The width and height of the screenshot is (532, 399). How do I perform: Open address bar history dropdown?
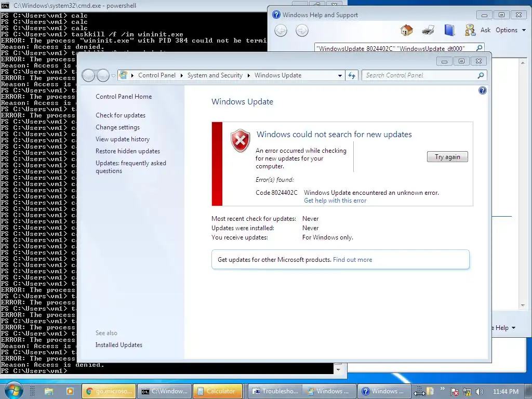click(x=340, y=75)
